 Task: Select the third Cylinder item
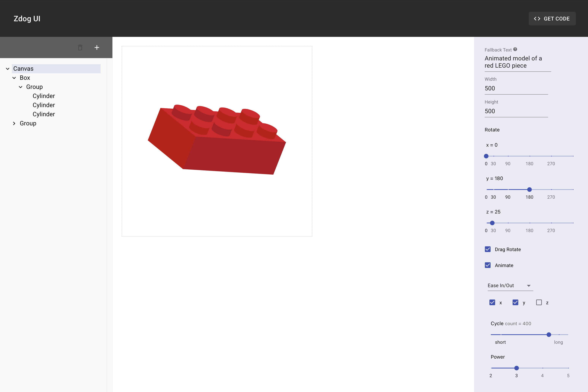click(44, 114)
